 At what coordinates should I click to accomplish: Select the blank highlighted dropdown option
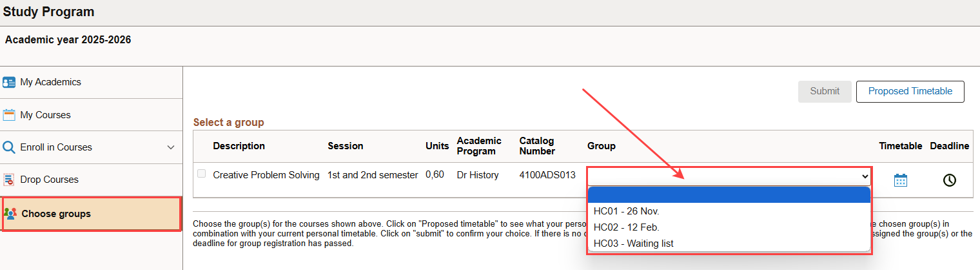click(x=729, y=195)
